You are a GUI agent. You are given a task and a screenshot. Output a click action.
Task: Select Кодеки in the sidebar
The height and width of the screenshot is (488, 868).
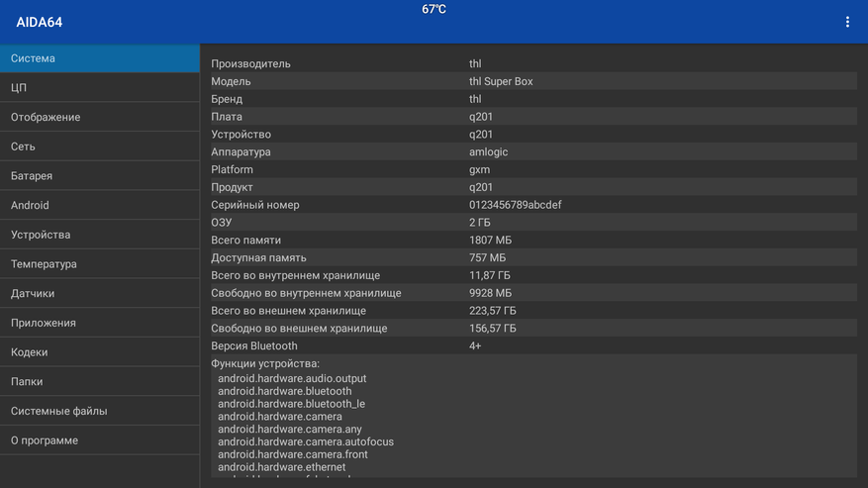(100, 351)
